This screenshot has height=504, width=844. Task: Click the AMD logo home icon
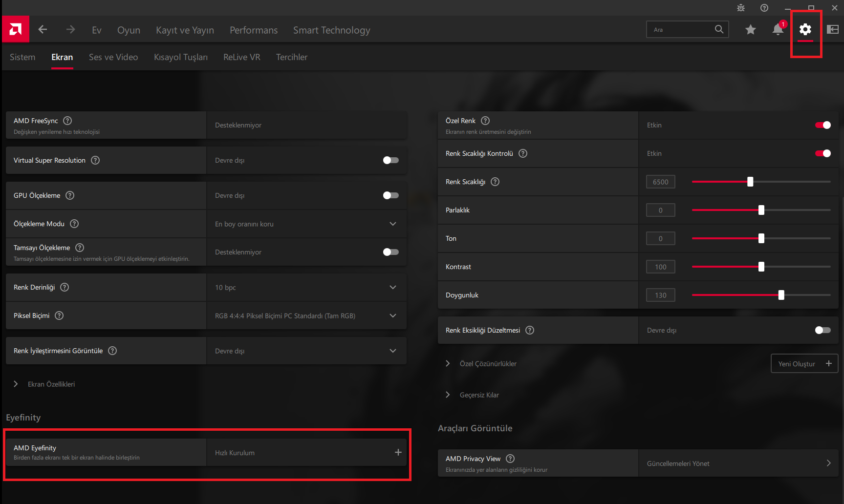point(16,29)
